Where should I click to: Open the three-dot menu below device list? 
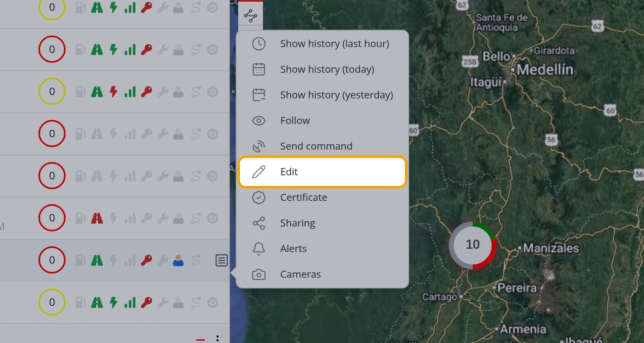[x=218, y=338]
